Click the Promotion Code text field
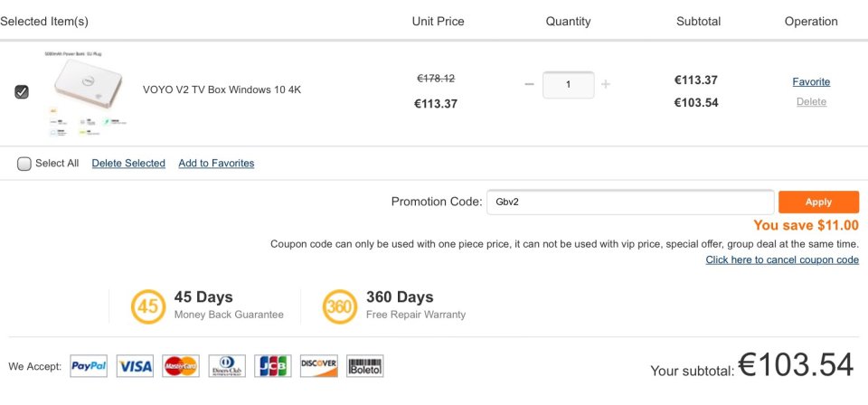The width and height of the screenshot is (868, 405). click(x=630, y=202)
